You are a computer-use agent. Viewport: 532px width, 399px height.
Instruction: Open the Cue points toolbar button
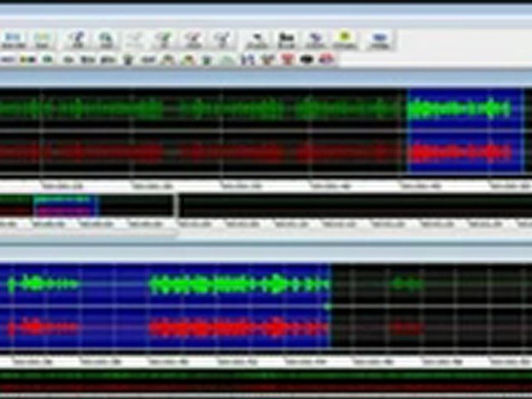257,40
